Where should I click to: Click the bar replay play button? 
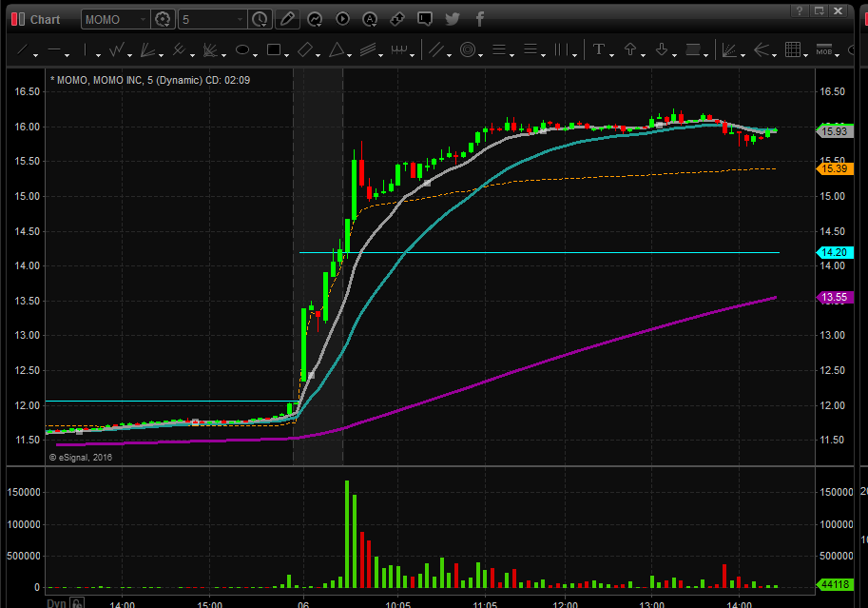tap(342, 19)
